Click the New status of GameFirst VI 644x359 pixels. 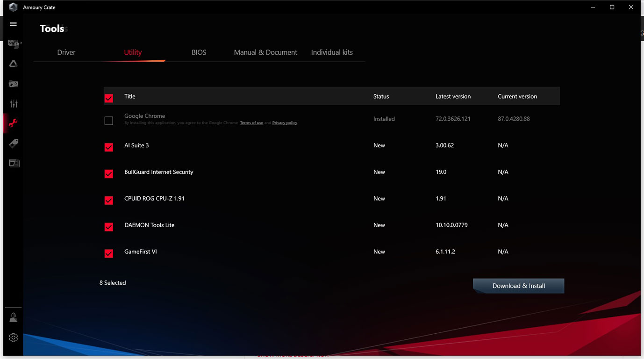[x=379, y=252]
